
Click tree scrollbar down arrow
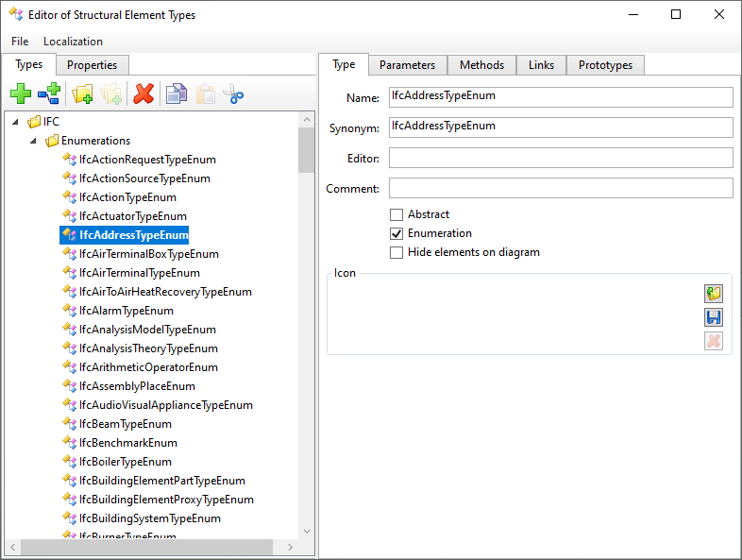tap(307, 531)
